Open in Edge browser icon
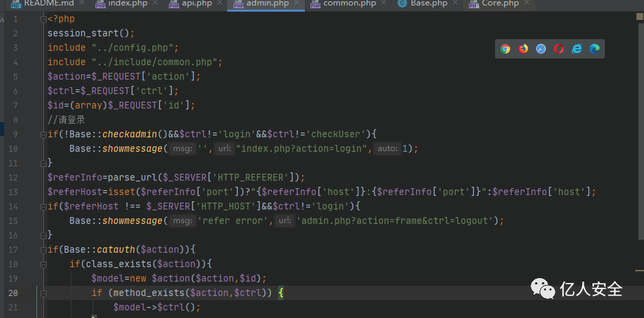This screenshot has height=318, width=644. click(595, 49)
